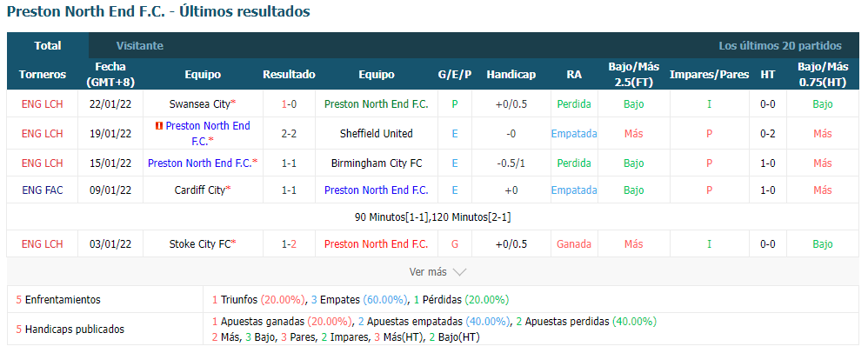Open Cardiff City team link
Screen dimensions: 868x353
[x=200, y=190]
